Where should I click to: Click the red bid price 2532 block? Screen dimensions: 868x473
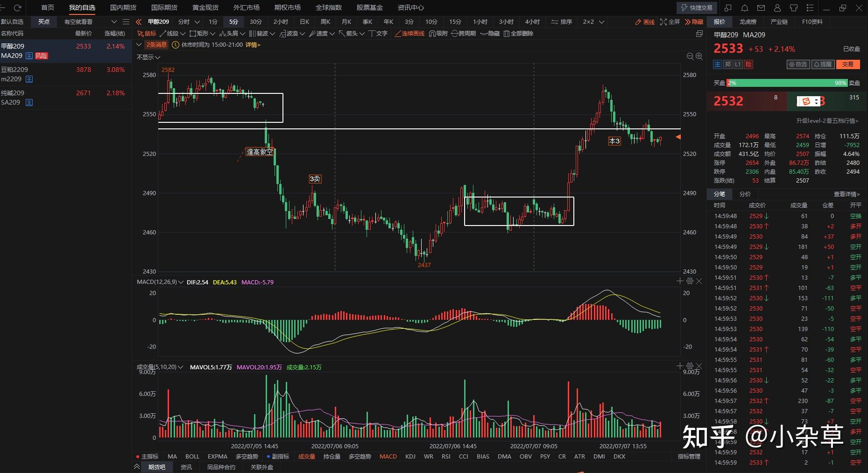747,101
